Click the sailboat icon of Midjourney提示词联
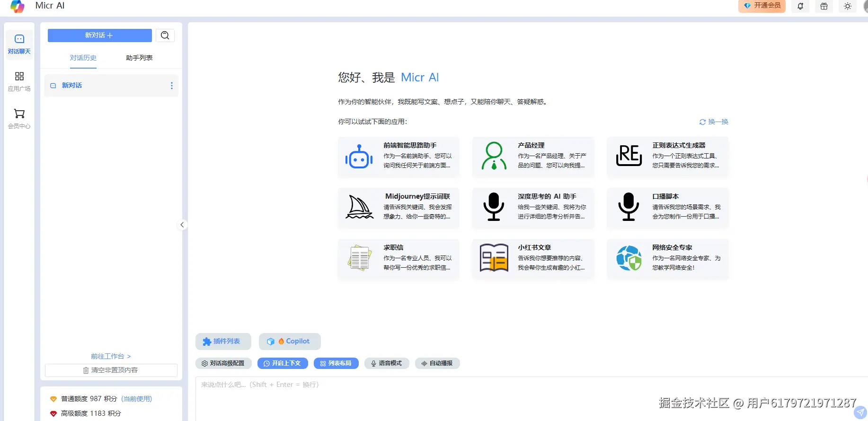This screenshot has height=421, width=868. click(360, 207)
